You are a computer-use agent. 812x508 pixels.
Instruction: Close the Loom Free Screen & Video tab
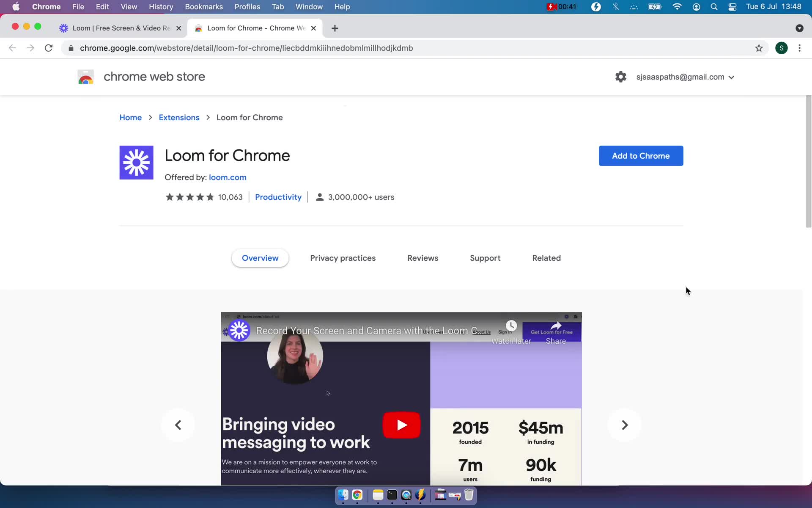click(x=178, y=28)
